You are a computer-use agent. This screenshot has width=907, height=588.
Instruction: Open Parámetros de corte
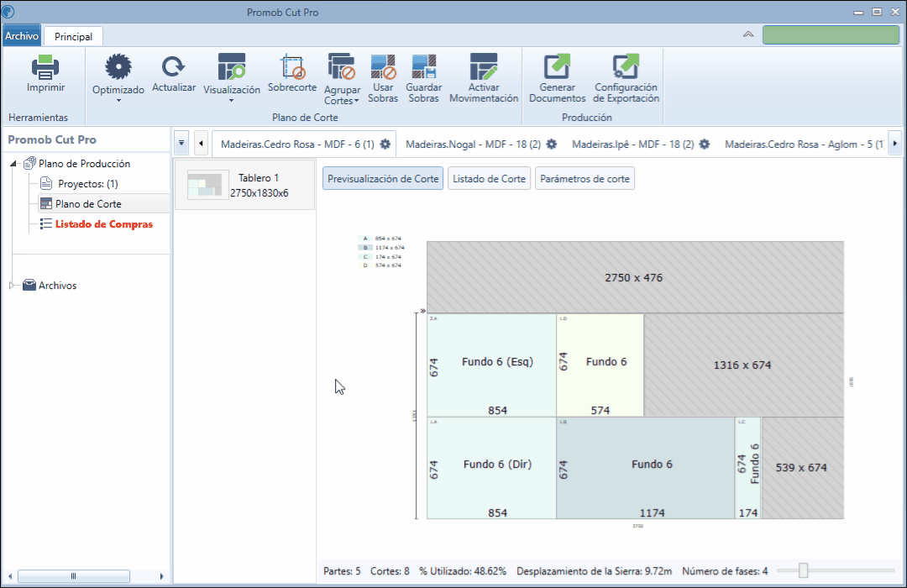(x=585, y=179)
